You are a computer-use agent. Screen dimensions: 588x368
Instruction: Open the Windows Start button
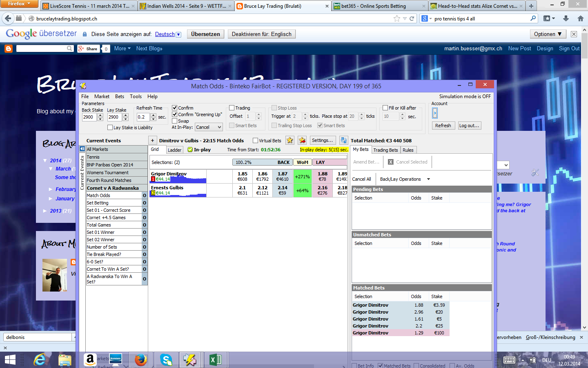click(10, 360)
